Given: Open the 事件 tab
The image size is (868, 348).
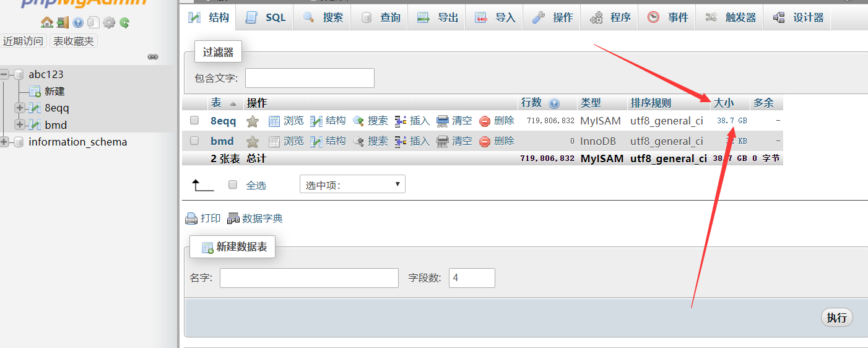Looking at the screenshot, I should 667,17.
